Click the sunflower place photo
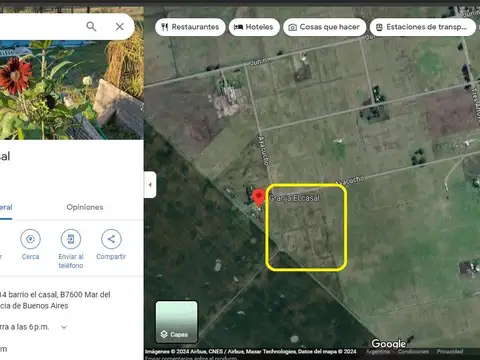The height and width of the screenshot is (360, 480). tap(72, 89)
